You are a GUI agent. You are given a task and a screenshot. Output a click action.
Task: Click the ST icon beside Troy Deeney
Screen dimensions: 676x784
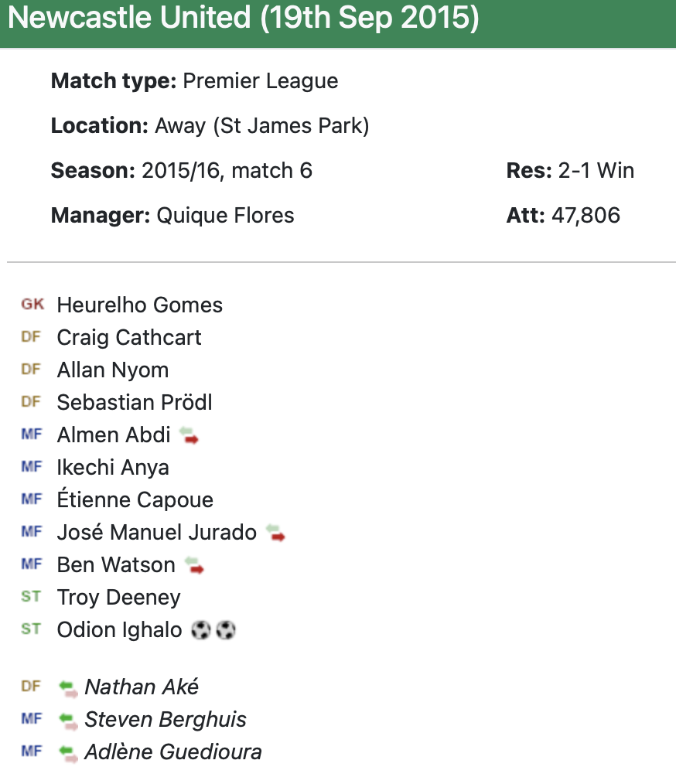(31, 597)
